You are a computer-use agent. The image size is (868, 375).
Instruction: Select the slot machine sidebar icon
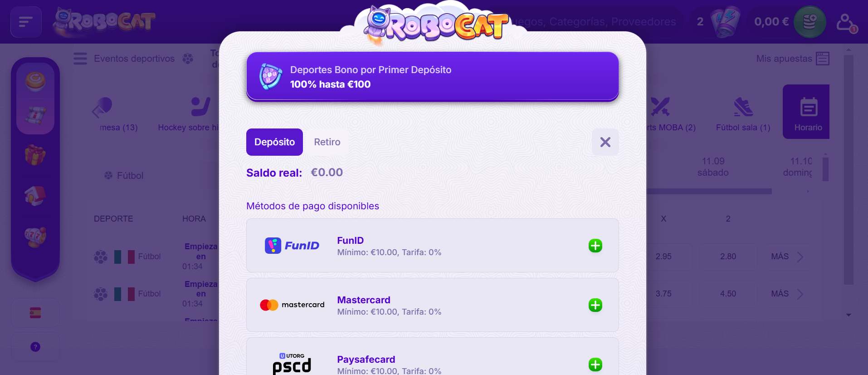tap(35, 237)
